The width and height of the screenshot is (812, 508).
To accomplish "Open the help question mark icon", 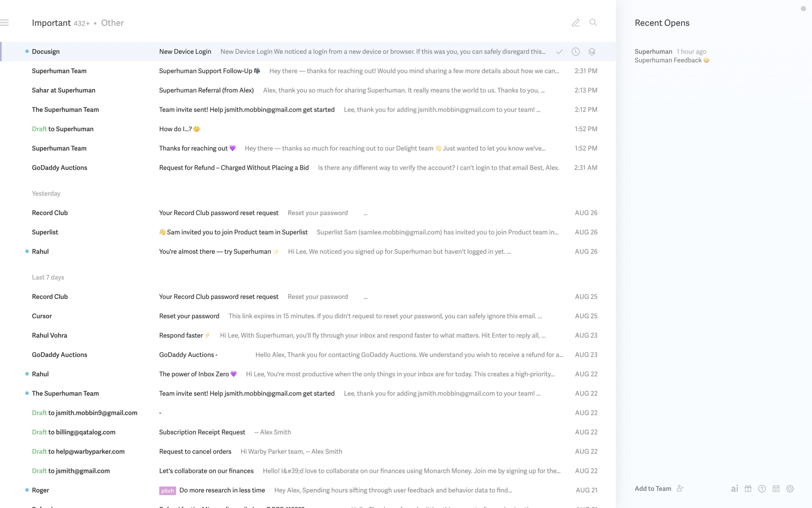I will pos(762,489).
